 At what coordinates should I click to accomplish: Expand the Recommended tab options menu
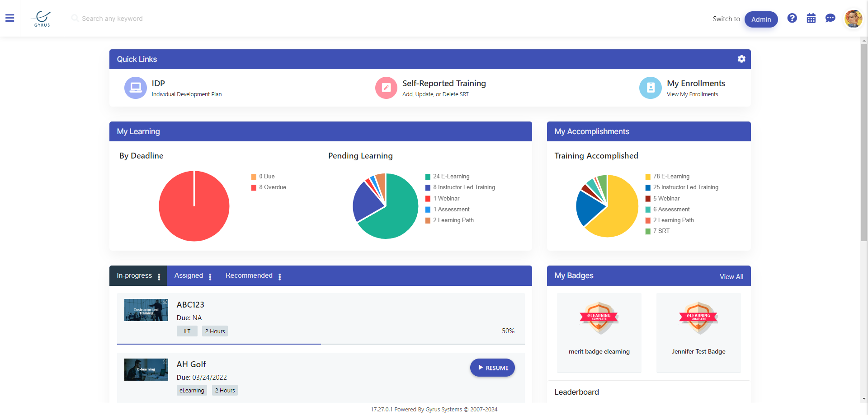click(280, 277)
